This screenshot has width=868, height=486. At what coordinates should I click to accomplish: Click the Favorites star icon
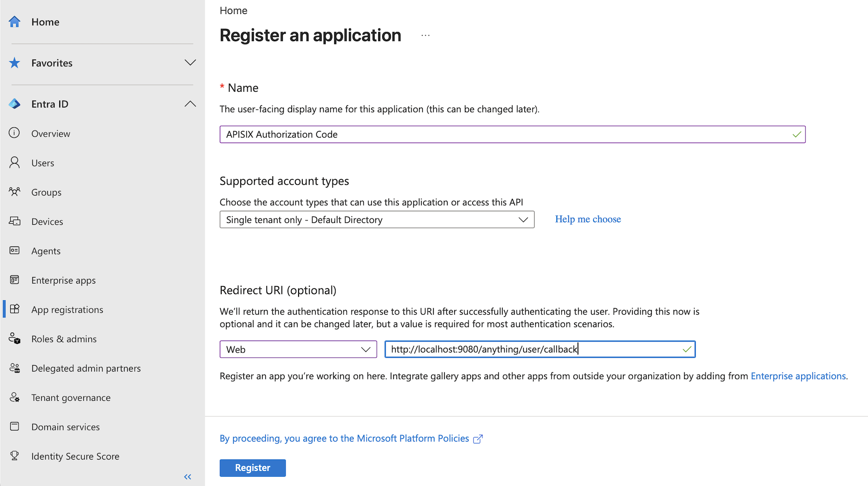15,63
